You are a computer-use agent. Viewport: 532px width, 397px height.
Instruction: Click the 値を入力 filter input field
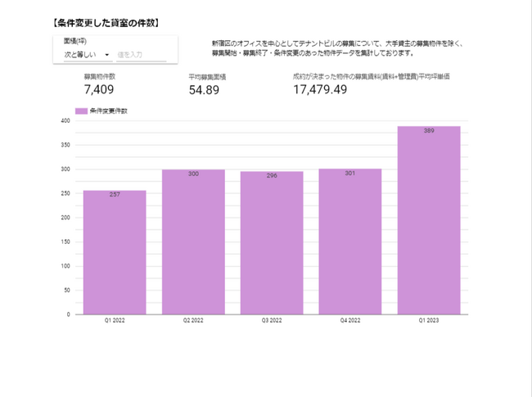tap(141, 55)
